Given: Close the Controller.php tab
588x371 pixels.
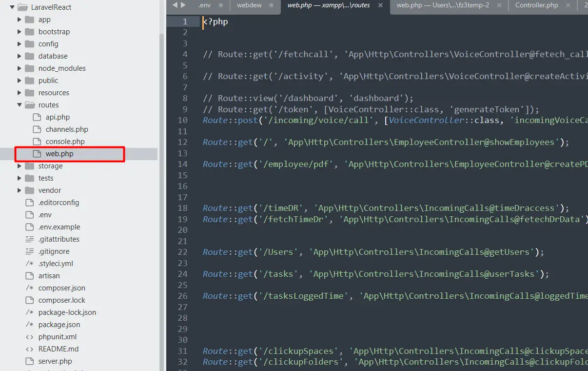Looking at the screenshot, I should [x=568, y=5].
